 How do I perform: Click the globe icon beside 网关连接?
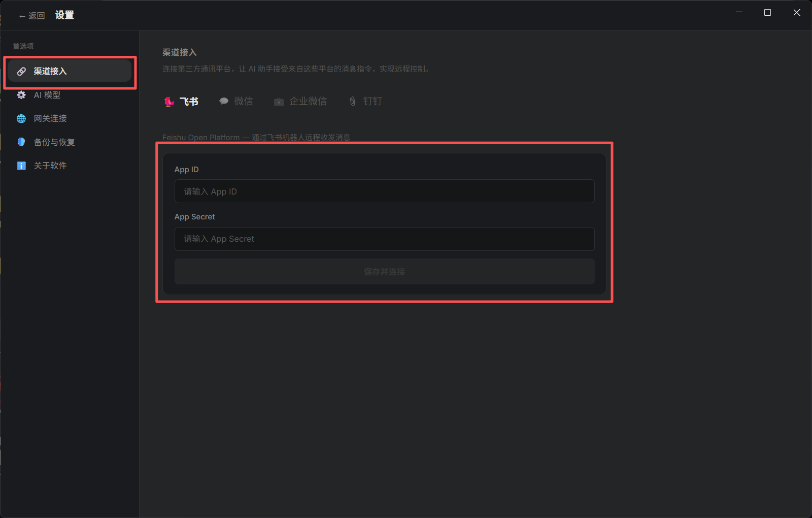(x=21, y=118)
